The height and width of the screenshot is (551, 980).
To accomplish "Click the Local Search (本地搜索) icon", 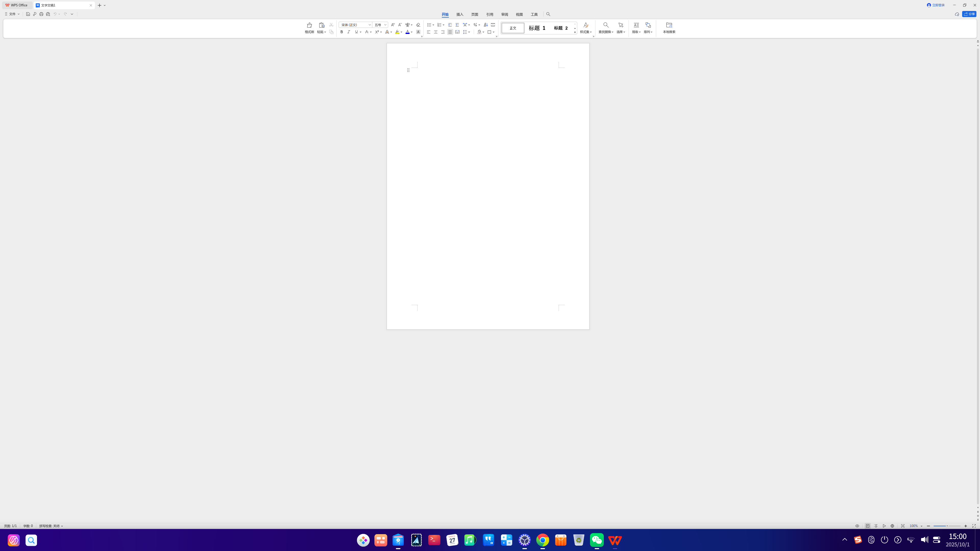I will click(x=669, y=25).
